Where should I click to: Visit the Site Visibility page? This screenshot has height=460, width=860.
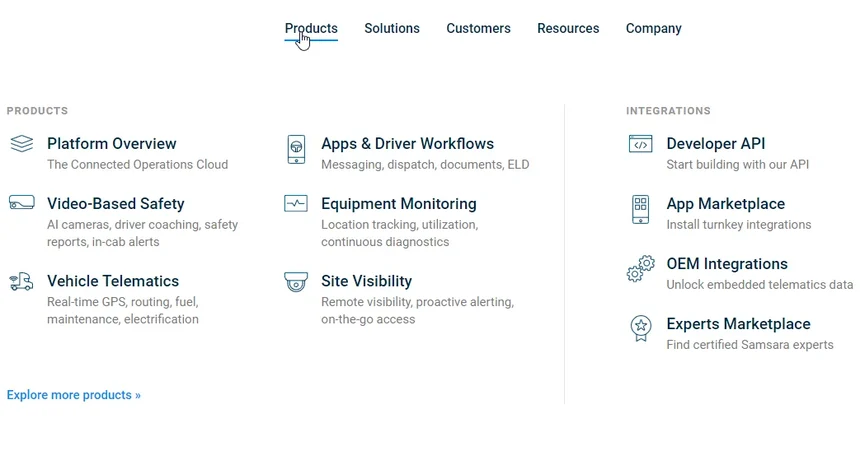366,281
